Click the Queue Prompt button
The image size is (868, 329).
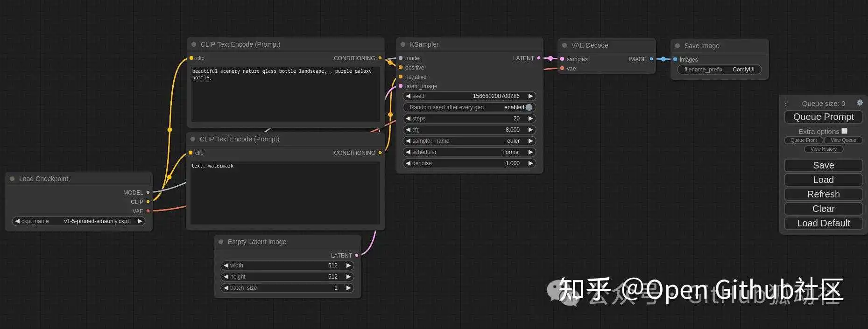[x=823, y=117]
